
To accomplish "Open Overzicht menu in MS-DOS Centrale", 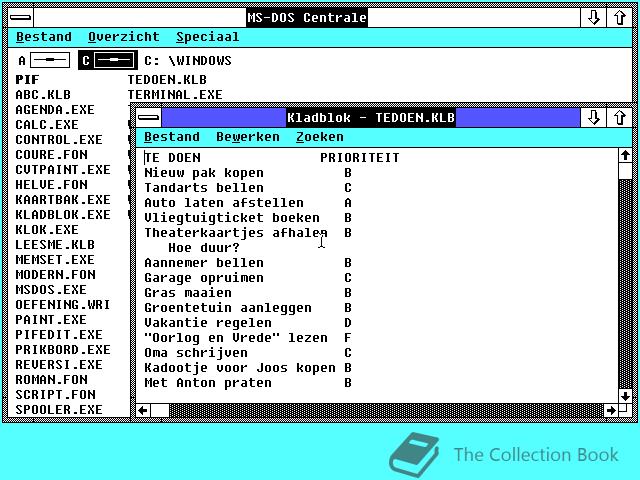I will tap(124, 37).
